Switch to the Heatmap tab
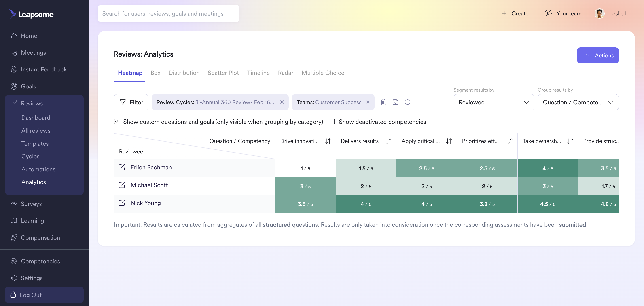 click(130, 73)
